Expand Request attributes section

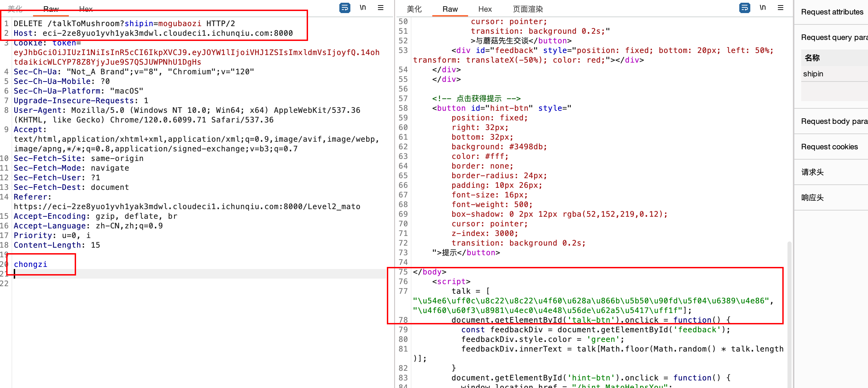click(832, 12)
